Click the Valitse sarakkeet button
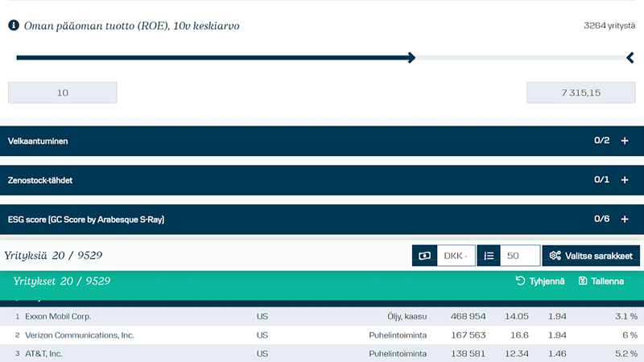 click(591, 256)
